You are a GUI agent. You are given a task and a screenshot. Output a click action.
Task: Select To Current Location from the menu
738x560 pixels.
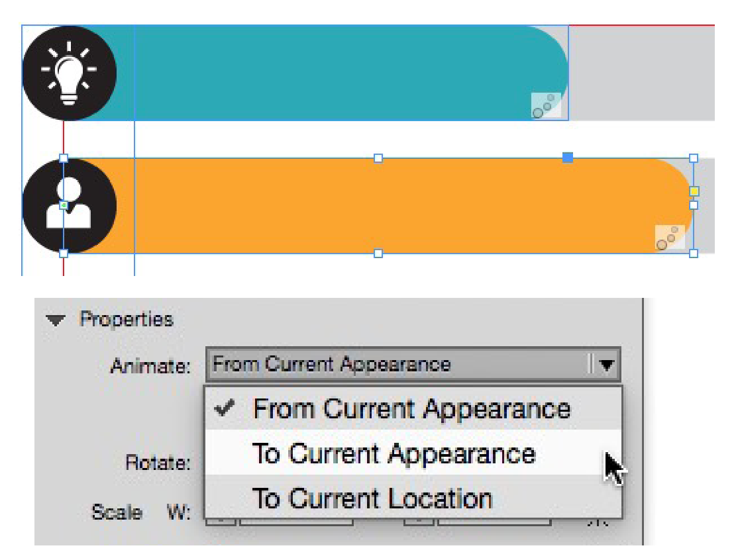(372, 498)
